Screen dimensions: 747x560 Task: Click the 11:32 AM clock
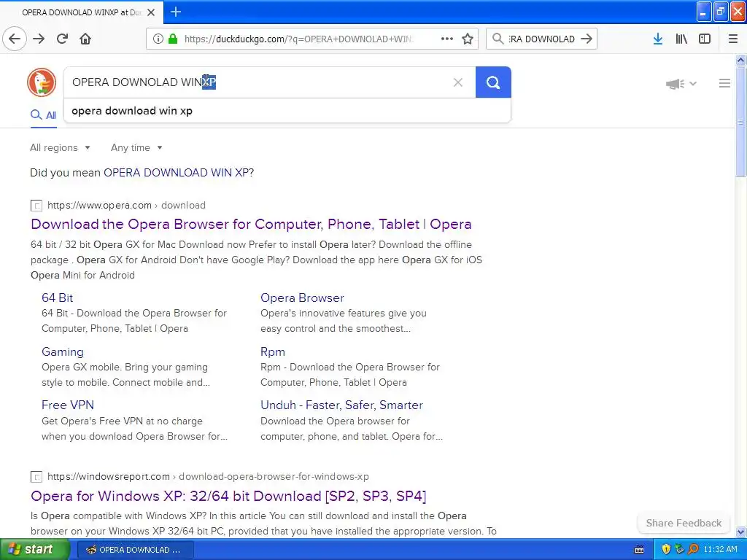720,549
